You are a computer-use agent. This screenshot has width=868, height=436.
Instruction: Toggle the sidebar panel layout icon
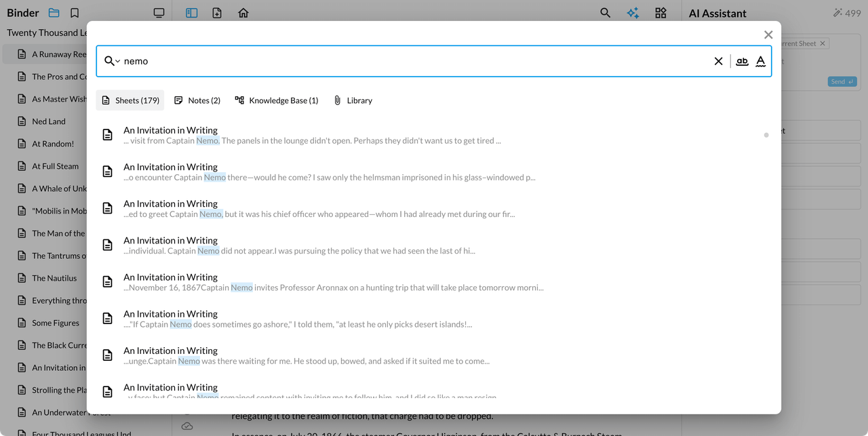tap(191, 13)
